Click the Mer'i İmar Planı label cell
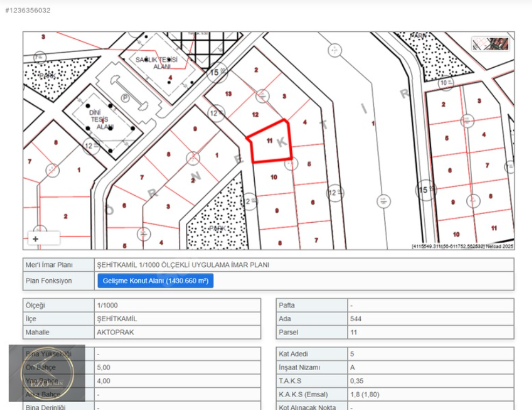 [58, 265]
